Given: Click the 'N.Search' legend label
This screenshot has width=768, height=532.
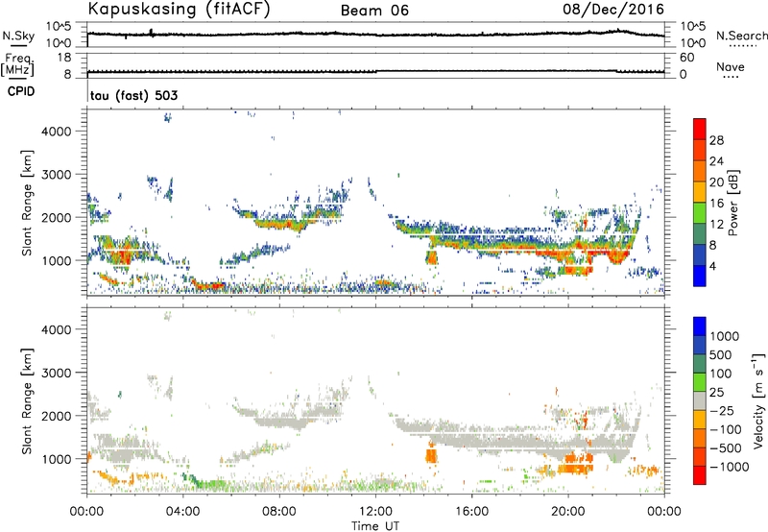Looking at the screenshot, I should [742, 36].
